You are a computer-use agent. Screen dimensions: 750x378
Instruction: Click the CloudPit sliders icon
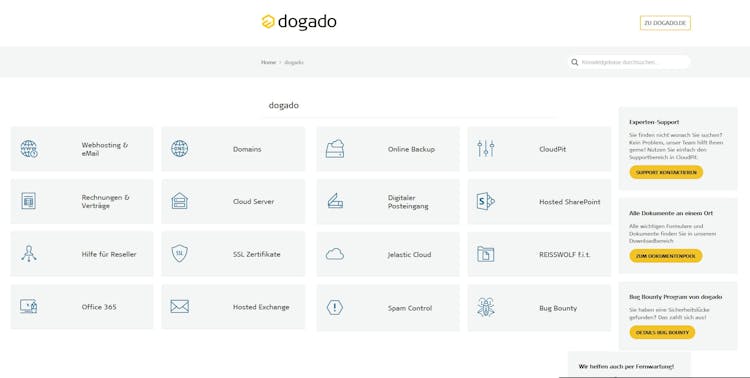pyautogui.click(x=485, y=149)
